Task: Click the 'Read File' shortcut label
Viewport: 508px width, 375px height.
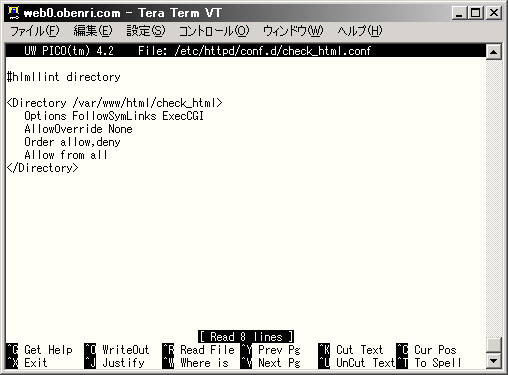Action: pyautogui.click(x=207, y=350)
